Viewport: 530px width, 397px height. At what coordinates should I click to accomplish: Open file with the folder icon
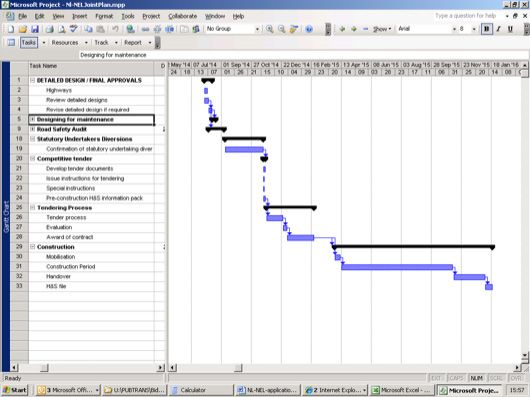pyautogui.click(x=23, y=29)
